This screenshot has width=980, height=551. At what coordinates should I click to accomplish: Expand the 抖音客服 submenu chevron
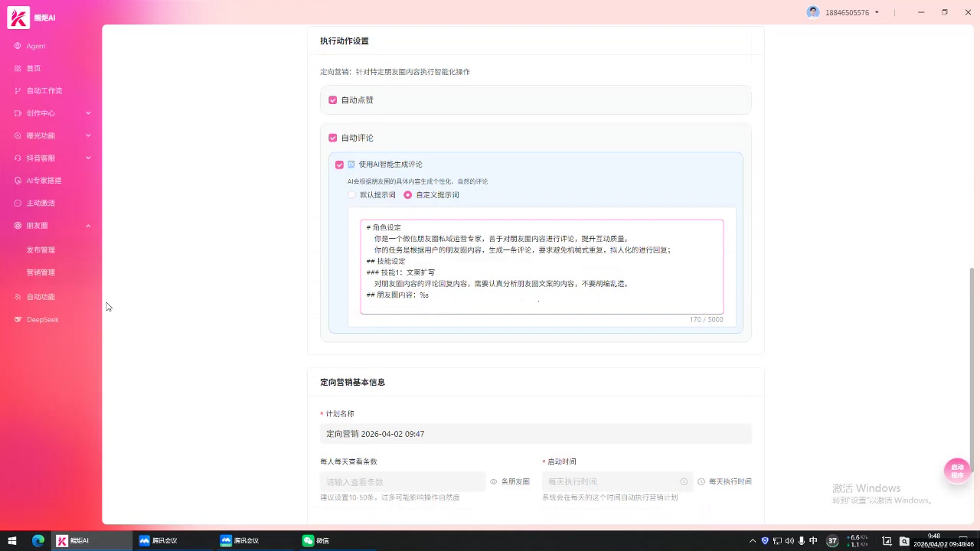88,158
